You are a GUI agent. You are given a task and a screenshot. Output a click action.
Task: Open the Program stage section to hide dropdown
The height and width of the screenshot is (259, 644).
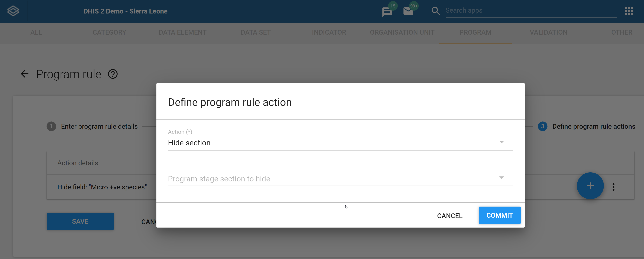(340, 179)
